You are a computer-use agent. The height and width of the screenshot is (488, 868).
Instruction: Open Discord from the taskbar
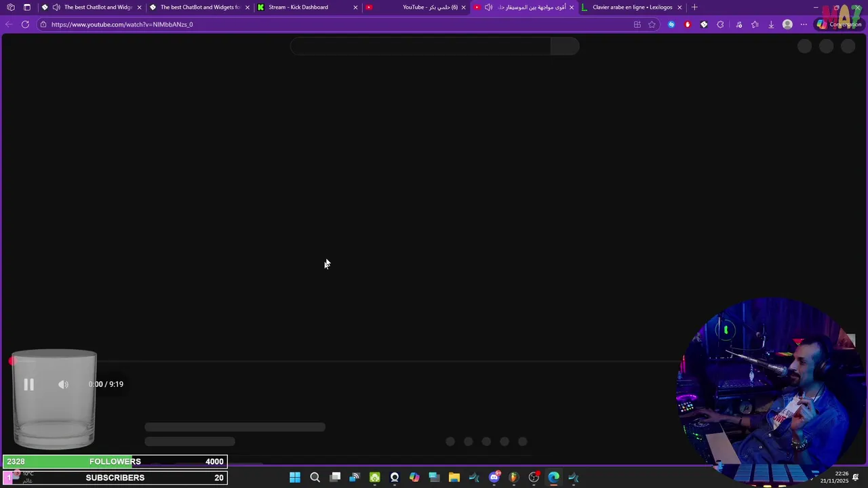click(494, 477)
